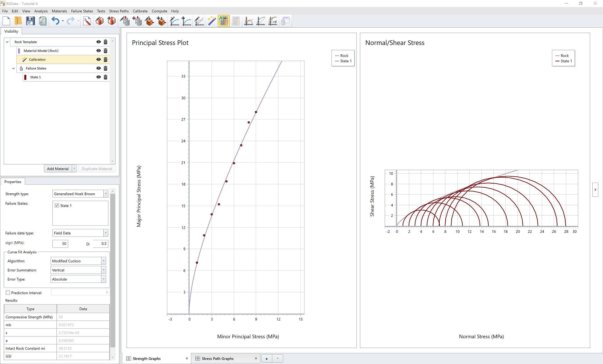Click the Add Material button
Viewport: 603px width, 364px height.
[x=58, y=169]
